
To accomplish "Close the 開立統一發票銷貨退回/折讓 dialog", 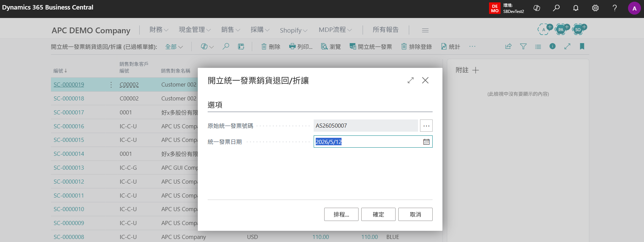I will (x=425, y=80).
